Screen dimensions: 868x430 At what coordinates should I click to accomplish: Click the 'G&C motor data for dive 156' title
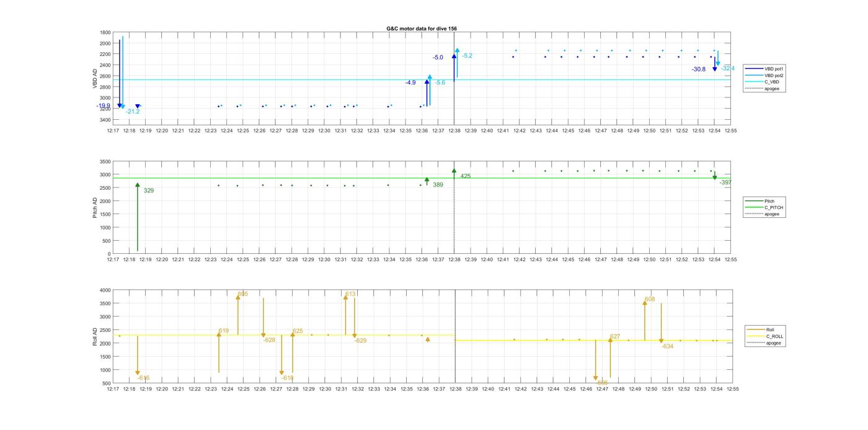tap(422, 29)
